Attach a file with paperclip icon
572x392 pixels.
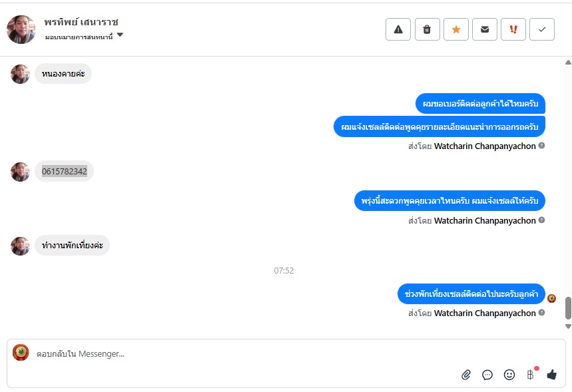click(466, 375)
